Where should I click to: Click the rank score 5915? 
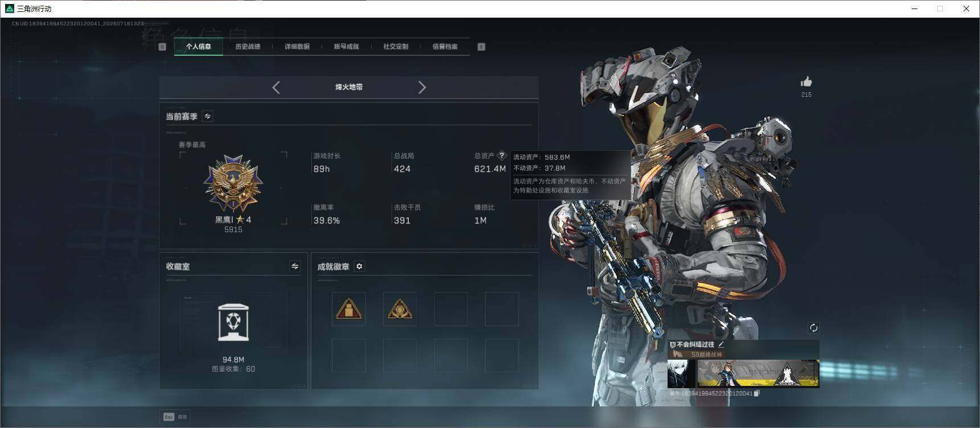pos(233,229)
